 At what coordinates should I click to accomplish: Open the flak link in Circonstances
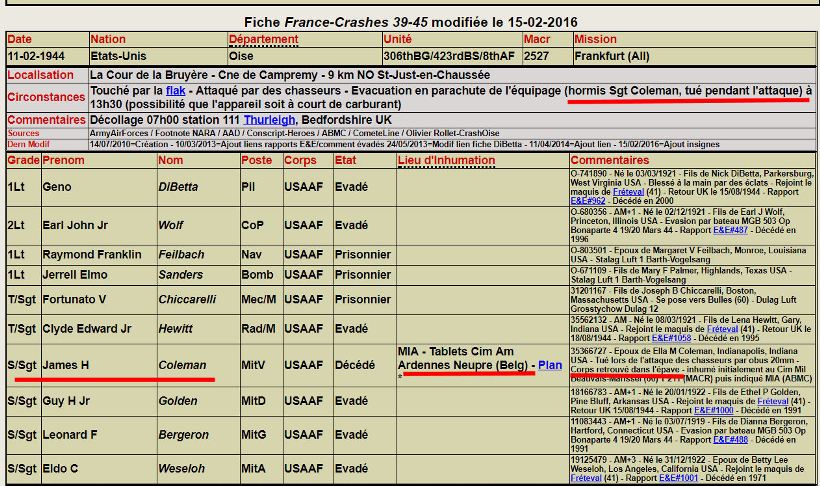[176, 91]
